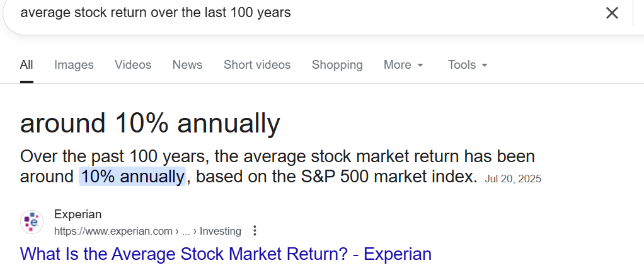Clear the search query with X icon

pyautogui.click(x=612, y=13)
